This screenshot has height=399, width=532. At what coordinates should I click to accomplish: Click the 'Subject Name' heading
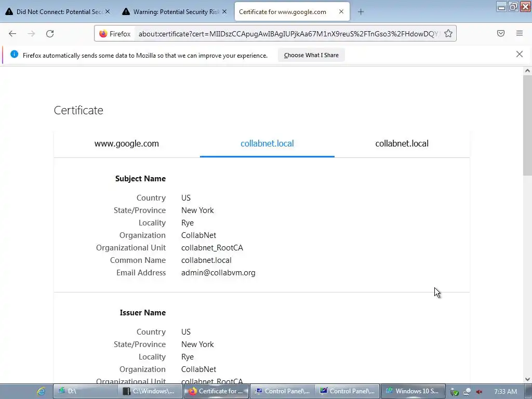tap(140, 179)
